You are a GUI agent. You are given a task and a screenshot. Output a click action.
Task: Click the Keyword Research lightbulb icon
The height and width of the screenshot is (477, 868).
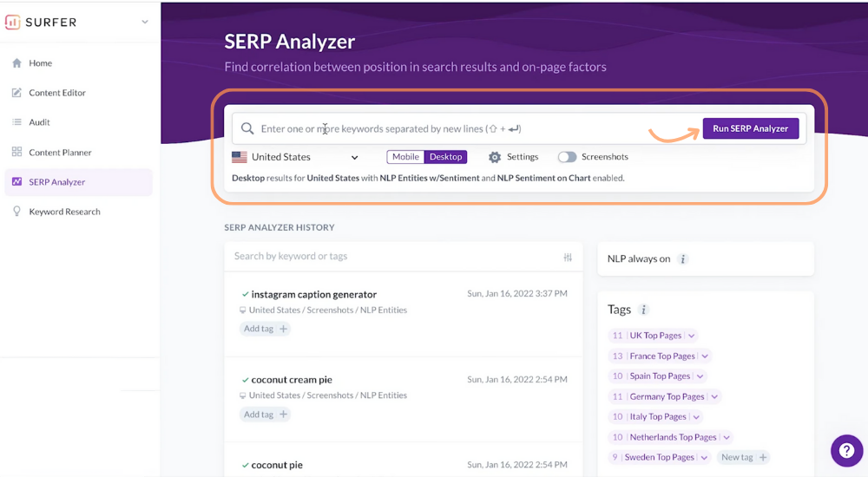[x=16, y=212]
